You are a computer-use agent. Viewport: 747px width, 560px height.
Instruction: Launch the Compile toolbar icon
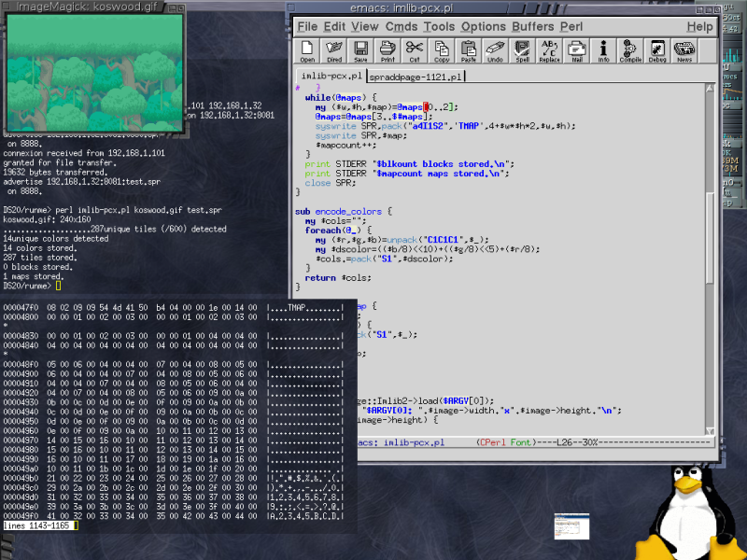tap(630, 51)
